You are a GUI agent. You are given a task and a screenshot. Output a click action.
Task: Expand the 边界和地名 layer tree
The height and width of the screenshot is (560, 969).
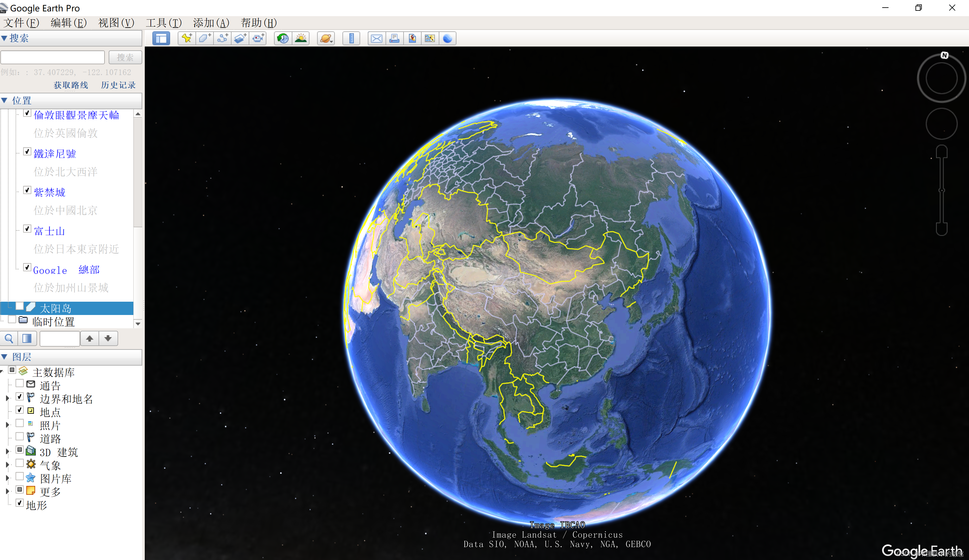(7, 398)
